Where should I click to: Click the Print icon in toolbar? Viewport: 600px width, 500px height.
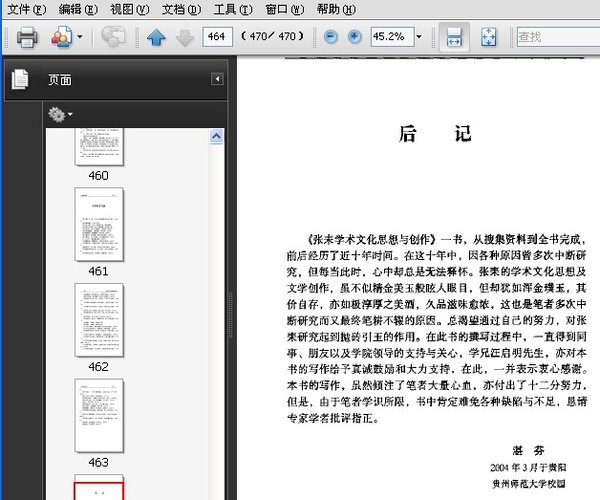click(26, 37)
